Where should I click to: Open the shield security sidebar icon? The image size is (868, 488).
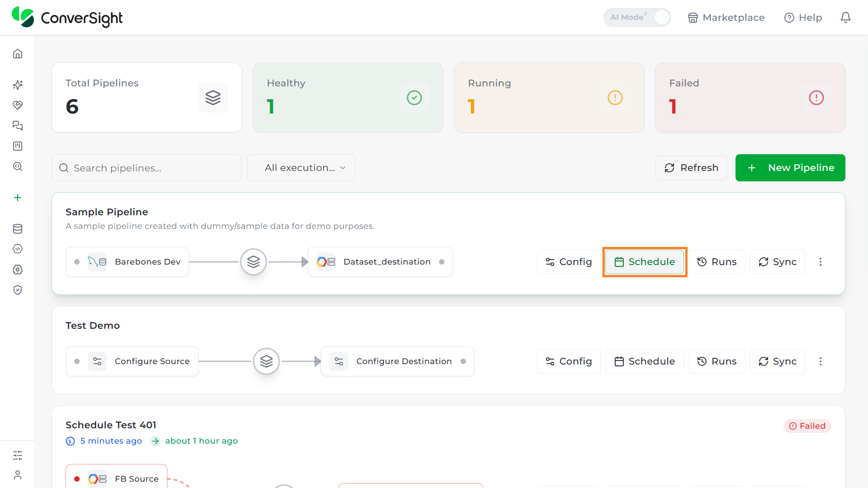[18, 290]
